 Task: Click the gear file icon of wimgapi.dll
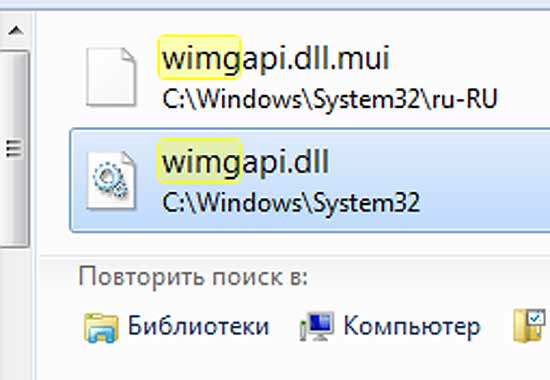pyautogui.click(x=111, y=180)
